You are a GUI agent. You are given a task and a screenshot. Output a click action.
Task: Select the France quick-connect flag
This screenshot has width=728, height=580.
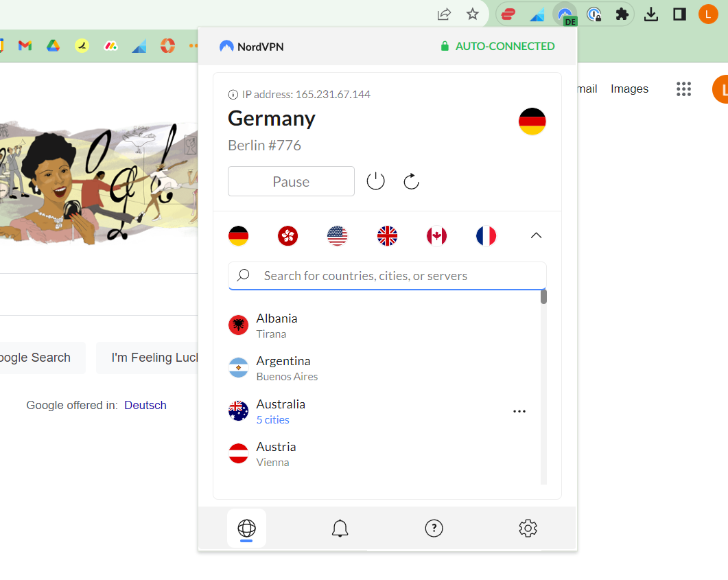[x=486, y=235]
